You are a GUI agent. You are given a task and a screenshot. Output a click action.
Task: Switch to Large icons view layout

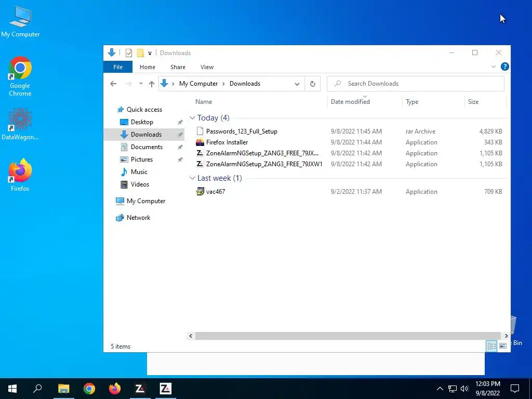click(x=503, y=345)
